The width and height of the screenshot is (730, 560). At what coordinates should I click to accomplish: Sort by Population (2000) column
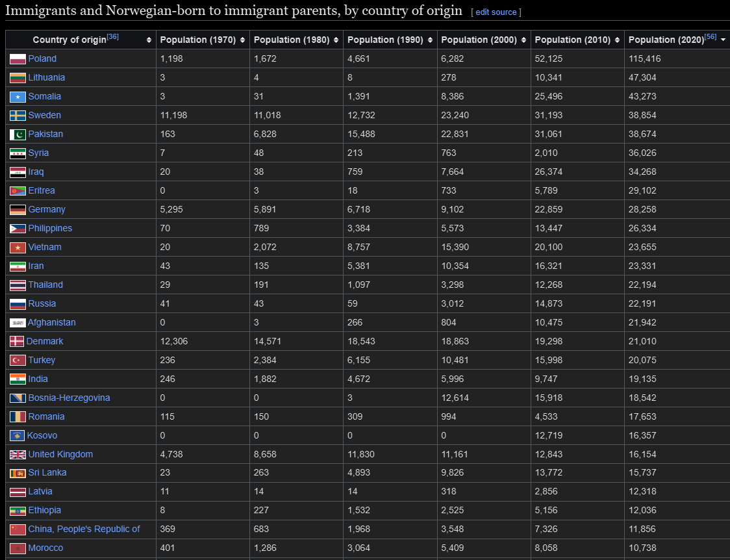coord(523,40)
